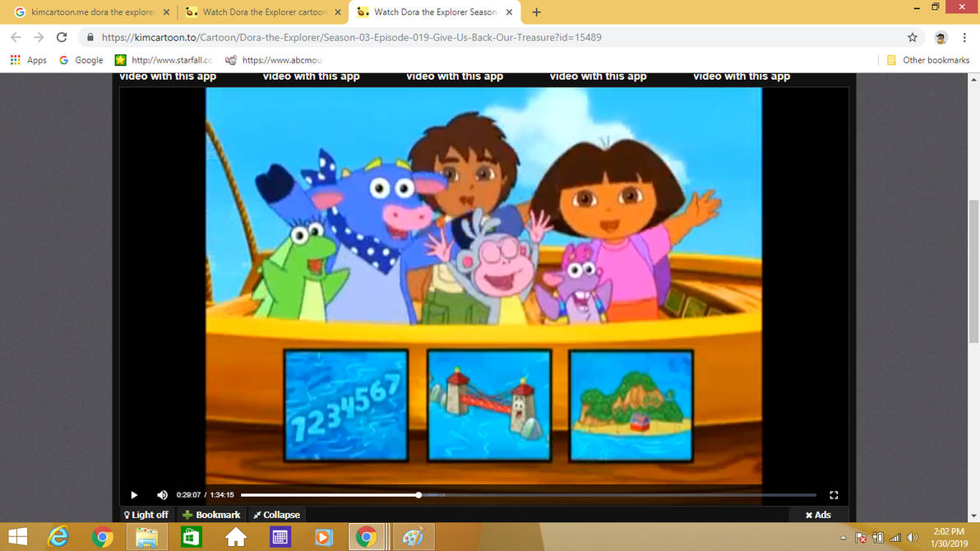980x551 pixels.
Task: Close the active Dora Season tab
Action: click(x=509, y=12)
